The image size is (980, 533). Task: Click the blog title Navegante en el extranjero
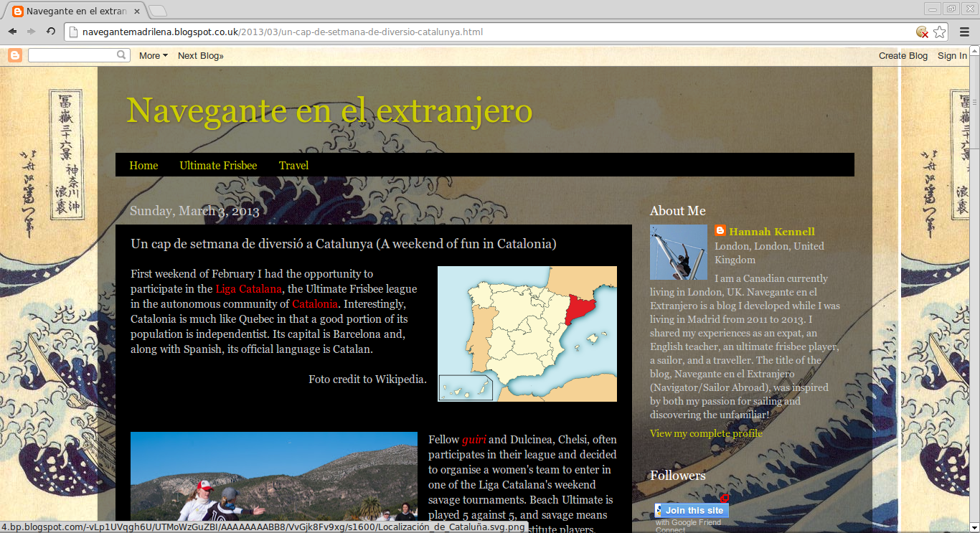[x=329, y=110]
